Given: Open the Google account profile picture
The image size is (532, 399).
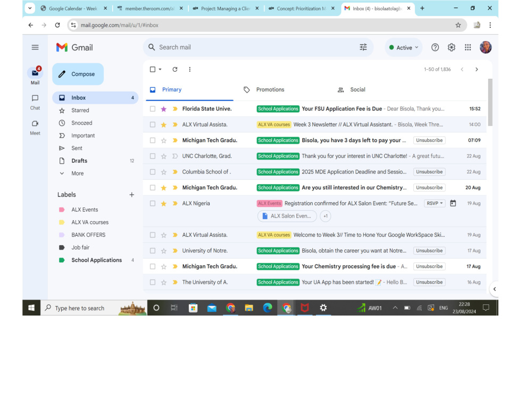Looking at the screenshot, I should (486, 47).
